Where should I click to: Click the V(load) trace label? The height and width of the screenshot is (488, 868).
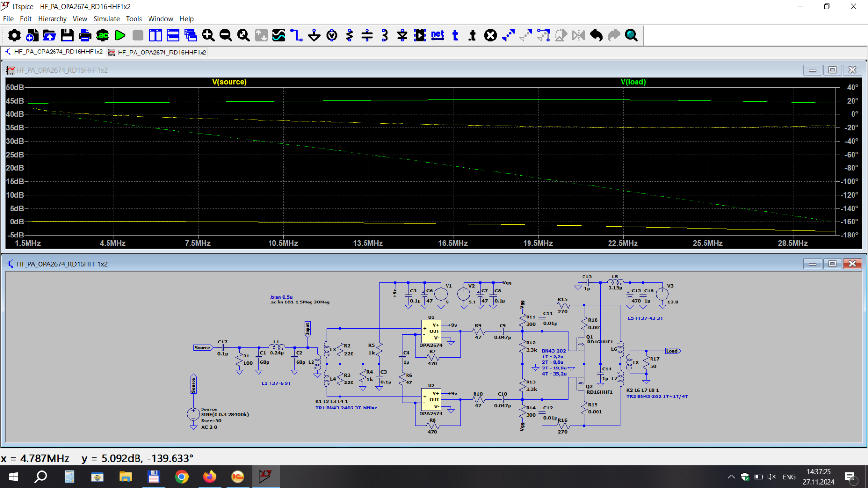tap(633, 82)
